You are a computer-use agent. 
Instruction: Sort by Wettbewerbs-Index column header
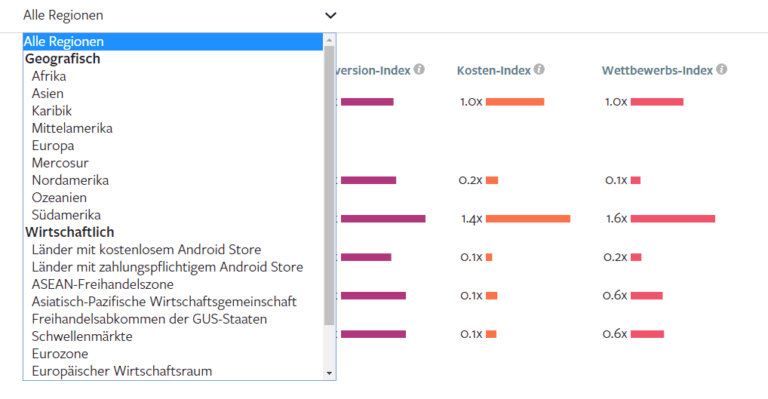[657, 70]
